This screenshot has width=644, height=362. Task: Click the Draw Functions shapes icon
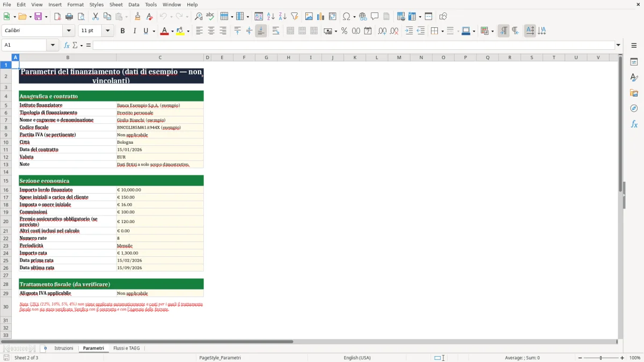click(443, 17)
